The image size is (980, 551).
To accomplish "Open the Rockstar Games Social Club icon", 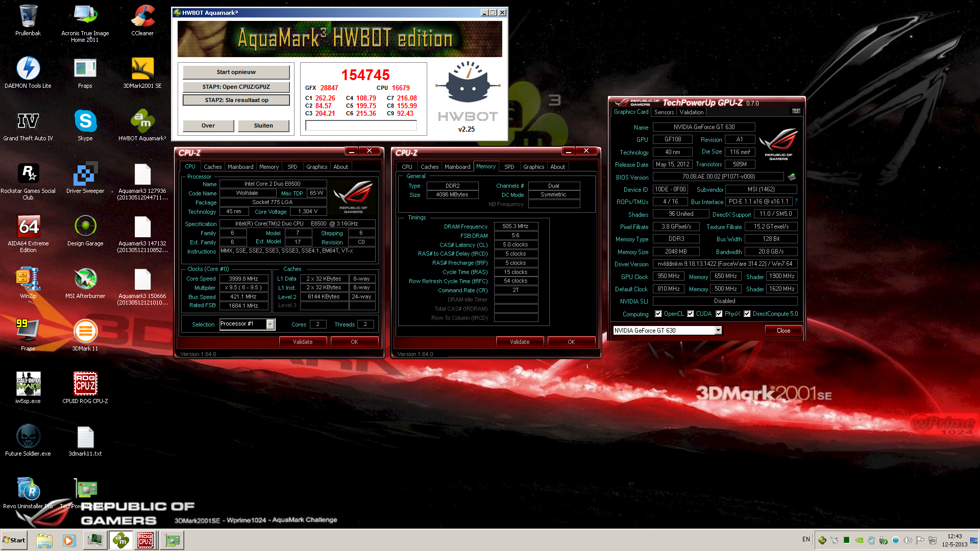I will point(28,181).
